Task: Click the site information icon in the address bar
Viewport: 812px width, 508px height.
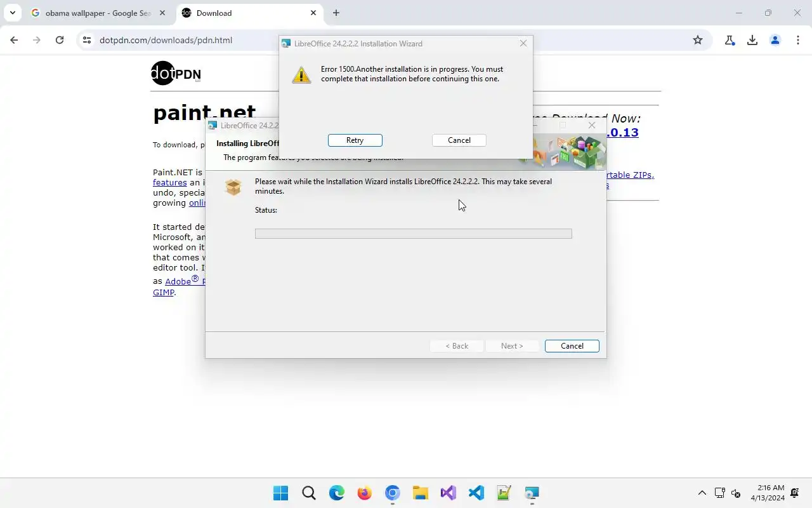Action: click(88, 40)
